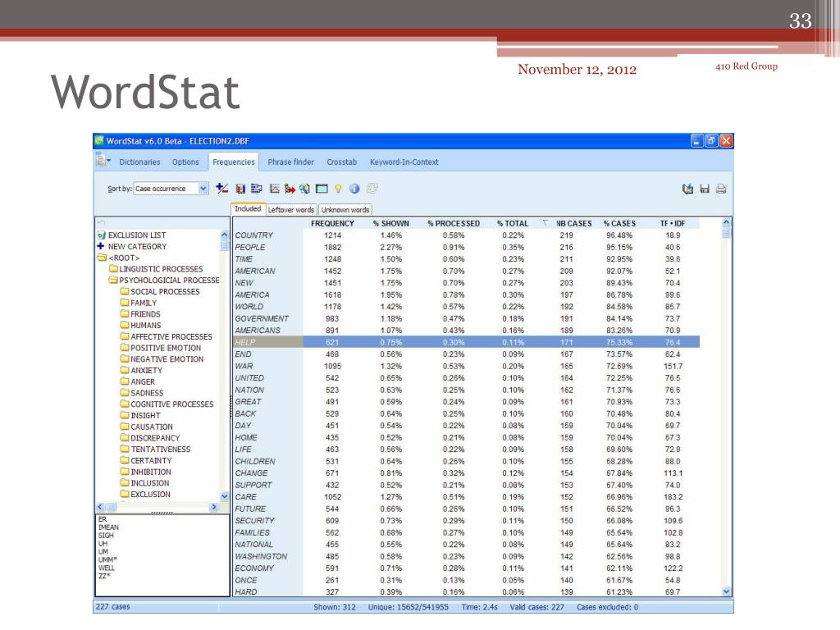This screenshot has width=840, height=630.
Task: Expand the LINGUISTIC PROCESSES folder
Action: 113,269
